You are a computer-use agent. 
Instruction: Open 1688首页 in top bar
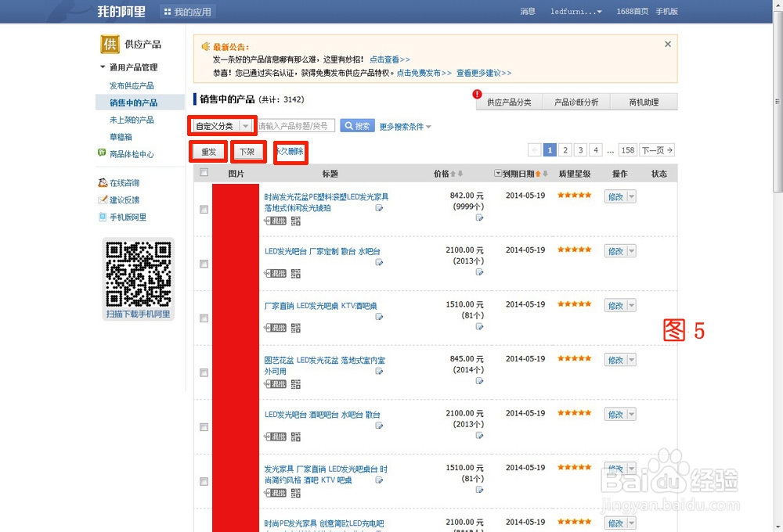(632, 12)
